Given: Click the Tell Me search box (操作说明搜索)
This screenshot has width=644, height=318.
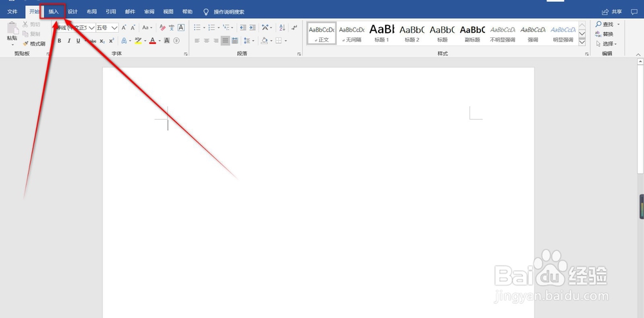Looking at the screenshot, I should pos(229,12).
